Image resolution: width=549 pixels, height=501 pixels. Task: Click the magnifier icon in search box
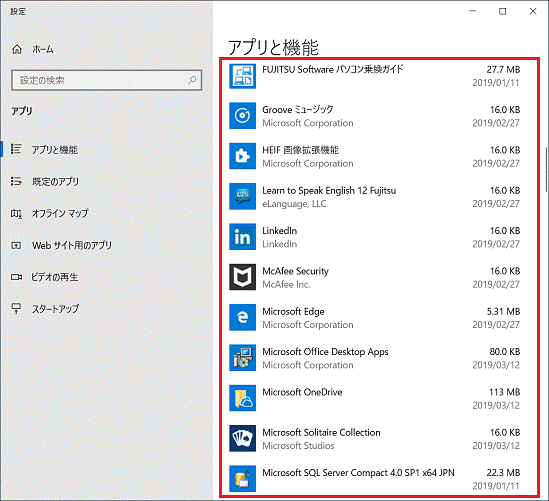pos(192,80)
